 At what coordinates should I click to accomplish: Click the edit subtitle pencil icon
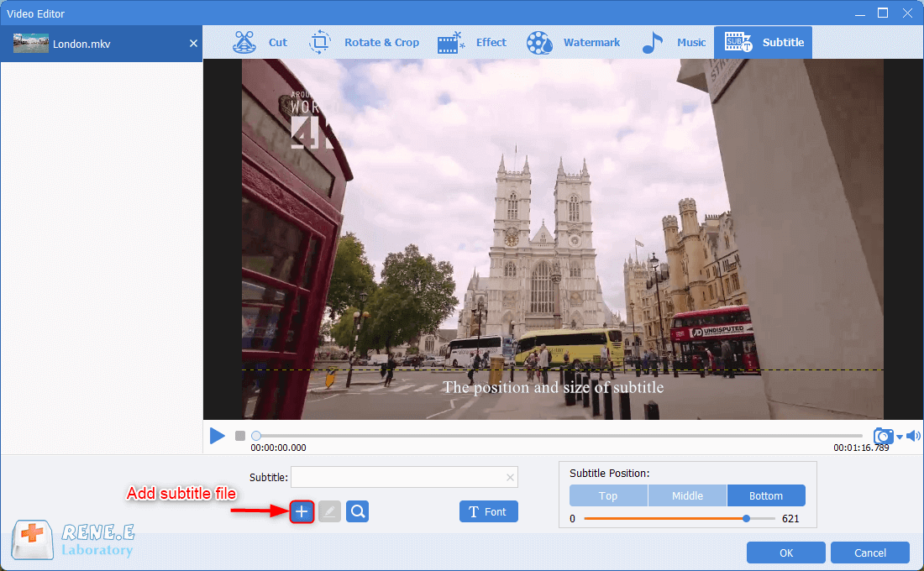(329, 511)
